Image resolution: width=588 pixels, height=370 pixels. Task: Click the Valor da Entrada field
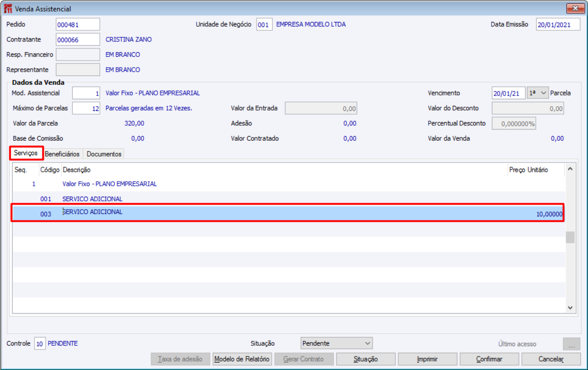(321, 108)
